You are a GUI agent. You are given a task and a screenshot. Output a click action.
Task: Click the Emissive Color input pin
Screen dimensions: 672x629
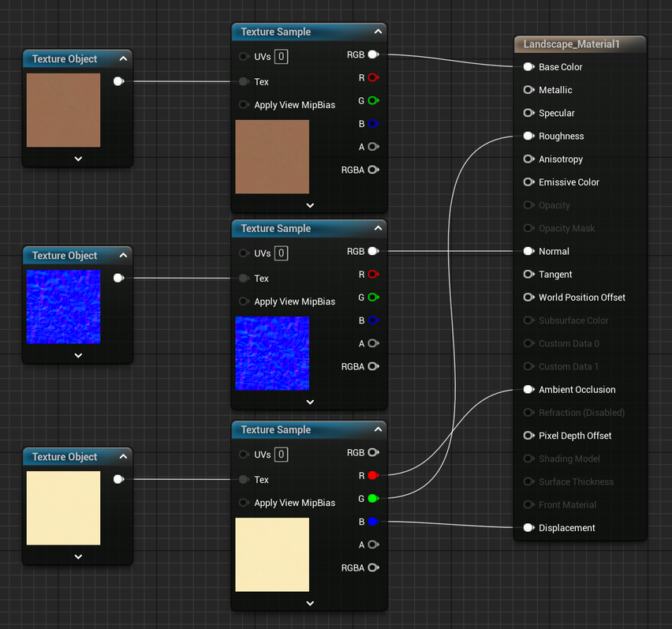click(x=529, y=182)
